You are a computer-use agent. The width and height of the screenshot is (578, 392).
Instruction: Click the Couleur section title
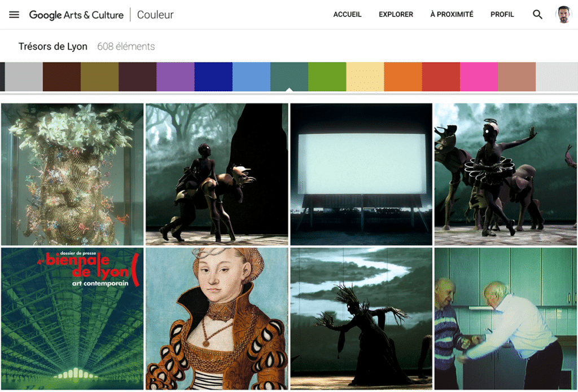[x=155, y=15]
